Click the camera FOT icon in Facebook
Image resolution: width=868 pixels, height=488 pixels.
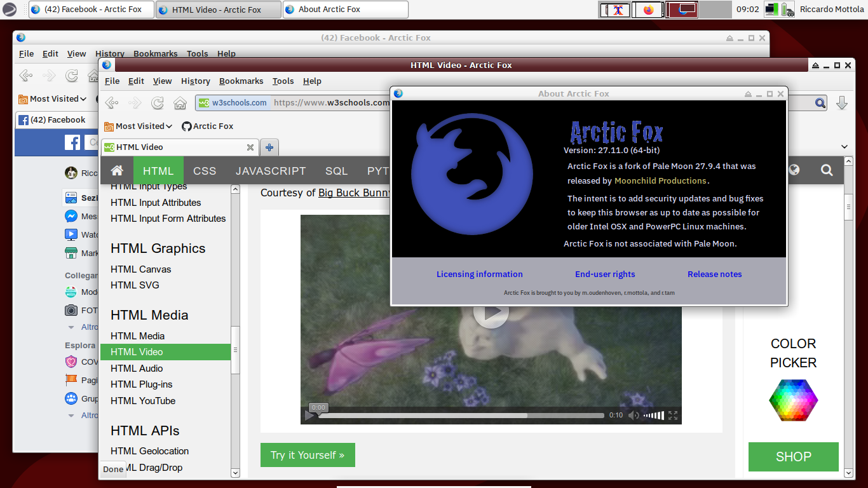72,310
